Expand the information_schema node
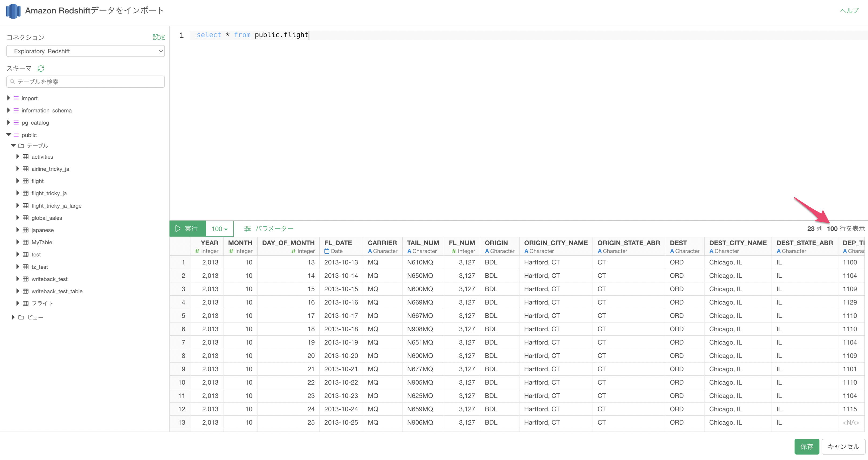Image resolution: width=868 pixels, height=460 pixels. pyautogui.click(x=8, y=110)
